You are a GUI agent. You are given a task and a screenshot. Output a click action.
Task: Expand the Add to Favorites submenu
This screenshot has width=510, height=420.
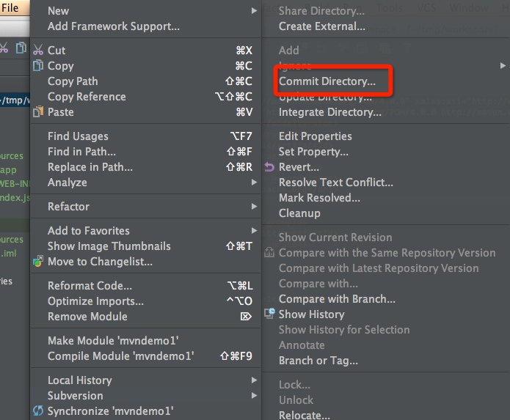(254, 231)
